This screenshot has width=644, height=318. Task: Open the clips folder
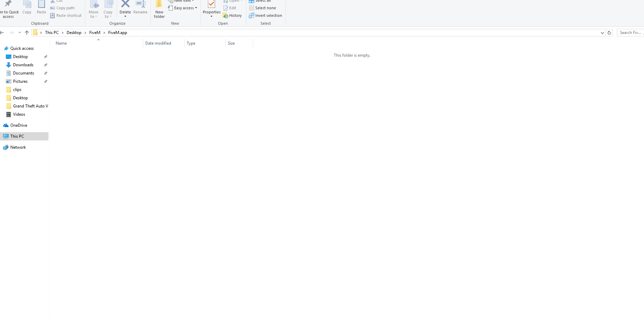pos(17,90)
